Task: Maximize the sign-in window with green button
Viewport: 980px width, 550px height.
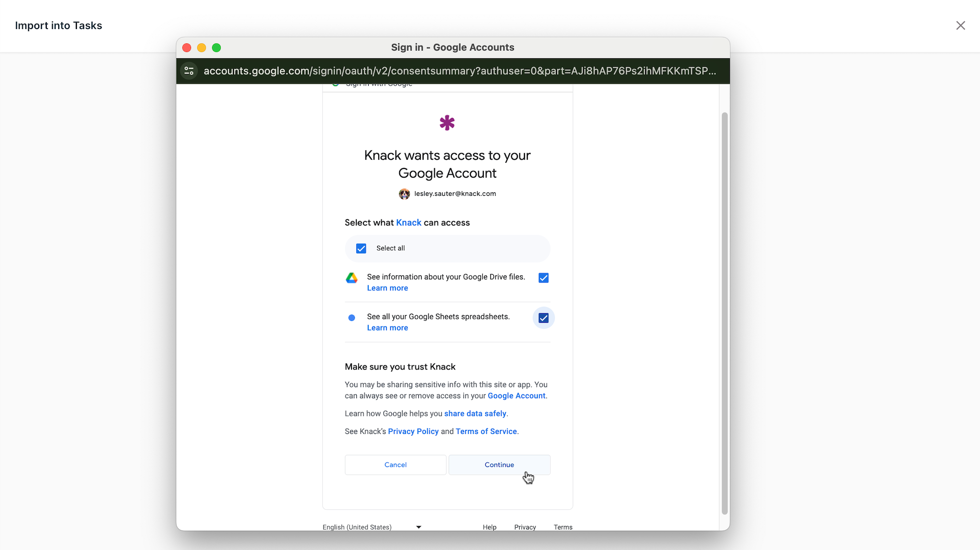Action: (x=216, y=48)
